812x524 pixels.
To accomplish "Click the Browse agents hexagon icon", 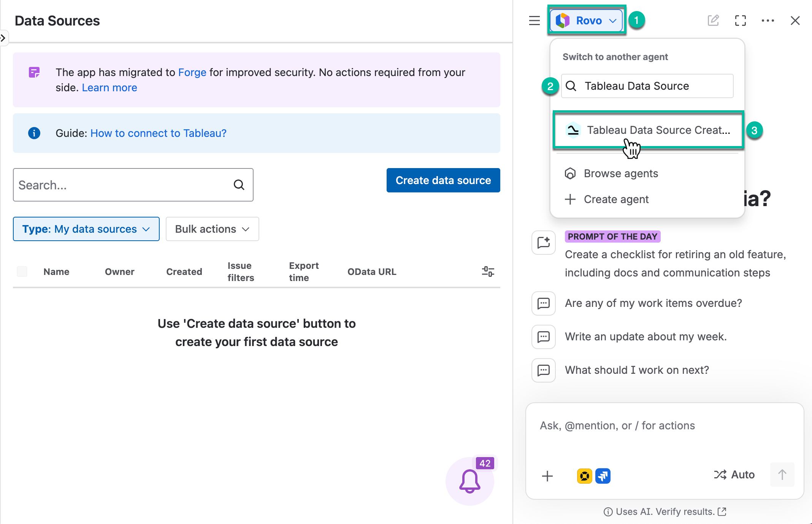I will click(570, 173).
